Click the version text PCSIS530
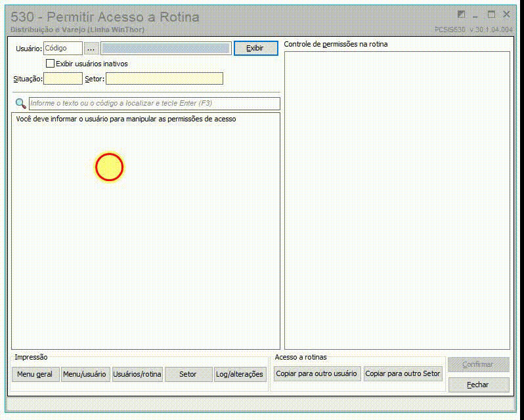Viewport: 524px width, 420px height. tap(473, 30)
